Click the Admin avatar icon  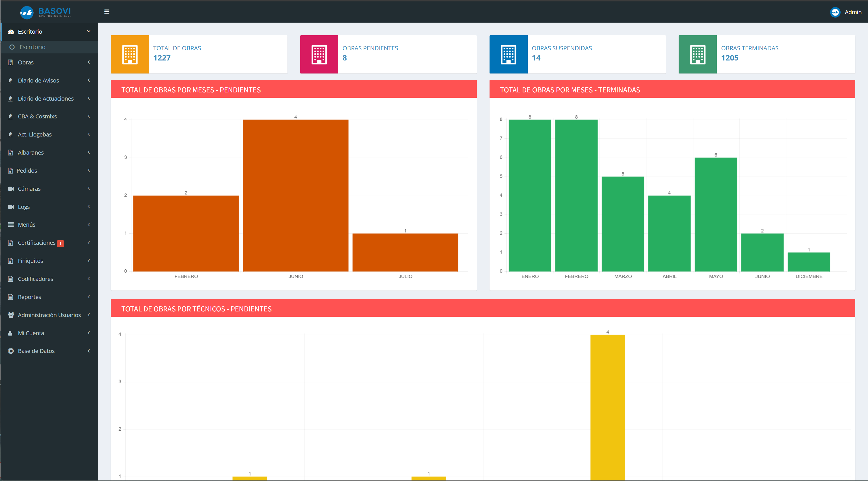click(835, 12)
